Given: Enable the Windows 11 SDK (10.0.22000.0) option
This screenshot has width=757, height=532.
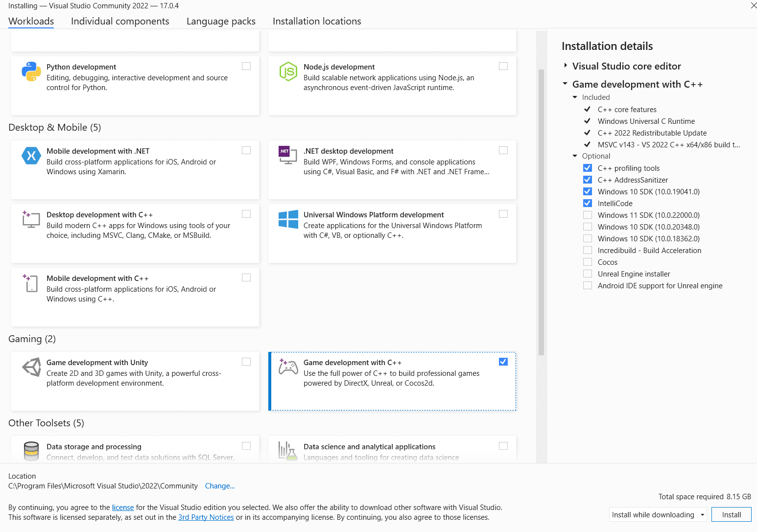Looking at the screenshot, I should click(588, 215).
